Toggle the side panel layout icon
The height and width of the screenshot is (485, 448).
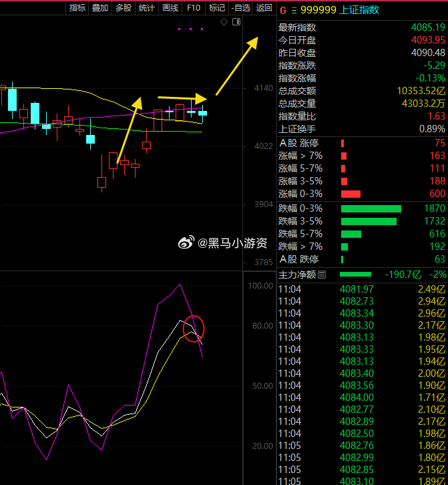pos(236,21)
